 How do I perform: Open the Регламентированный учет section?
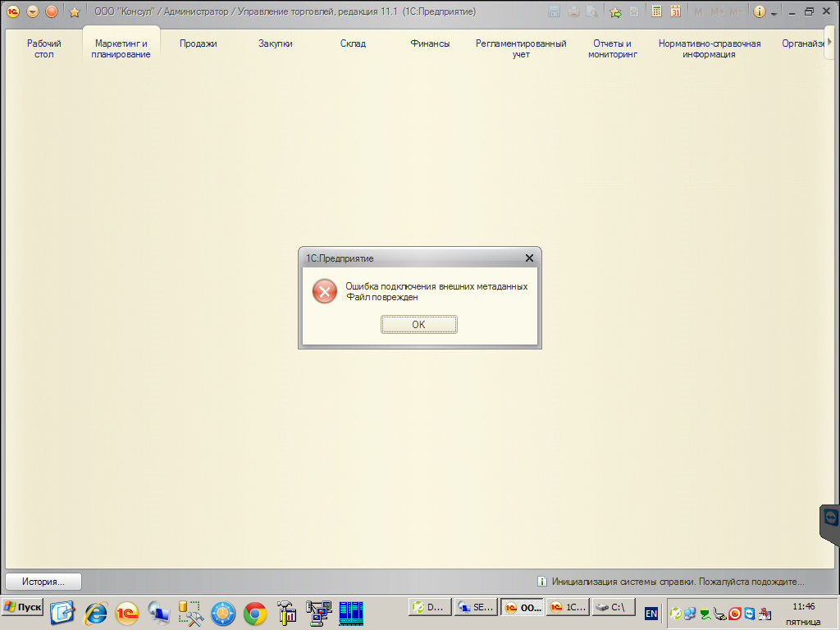tap(521, 48)
